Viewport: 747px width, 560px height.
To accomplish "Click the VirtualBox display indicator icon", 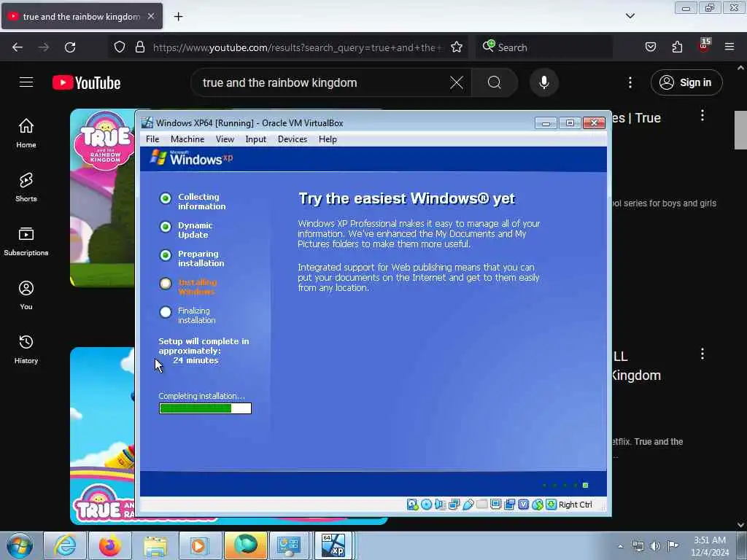I will [495, 505].
